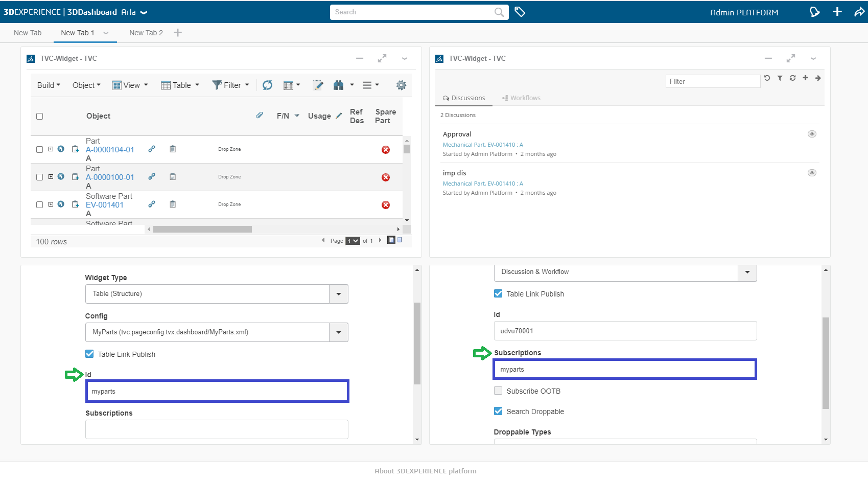The width and height of the screenshot is (868, 480).
Task: Expand the A-0000100-01 part row
Action: tap(51, 177)
